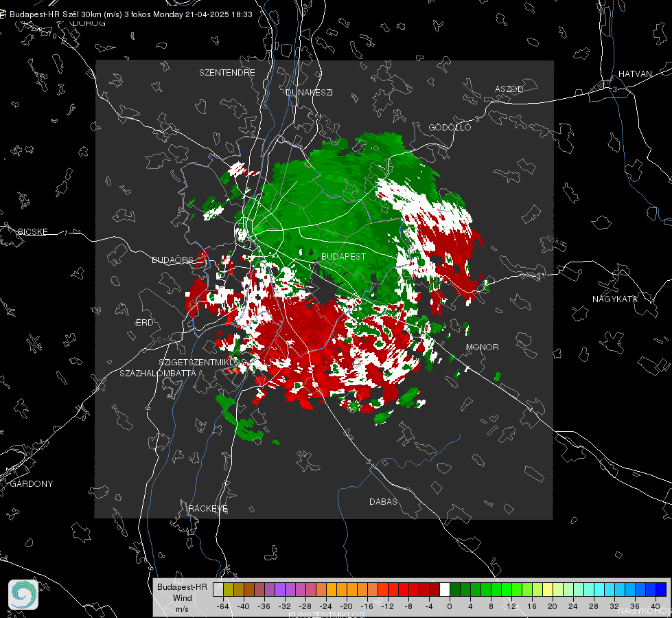The image size is (672, 618).
Task: Click the BICSKE town label
Action: click(32, 232)
